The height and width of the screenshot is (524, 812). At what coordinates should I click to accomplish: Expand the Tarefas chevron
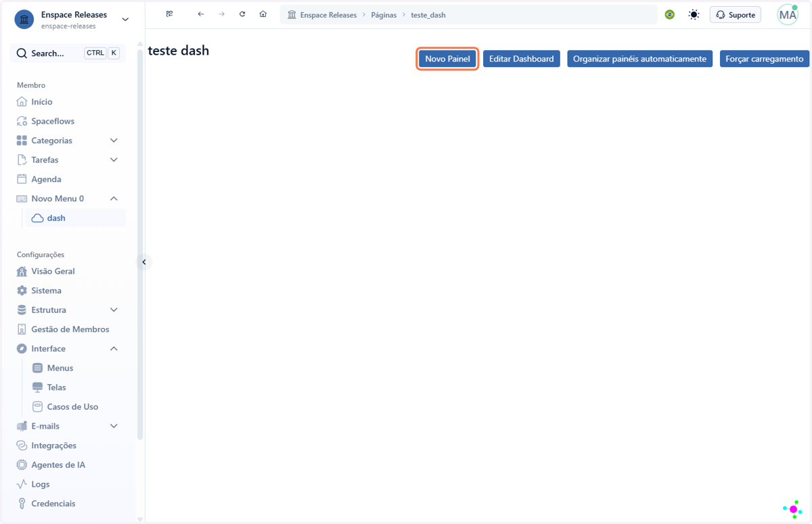114,160
